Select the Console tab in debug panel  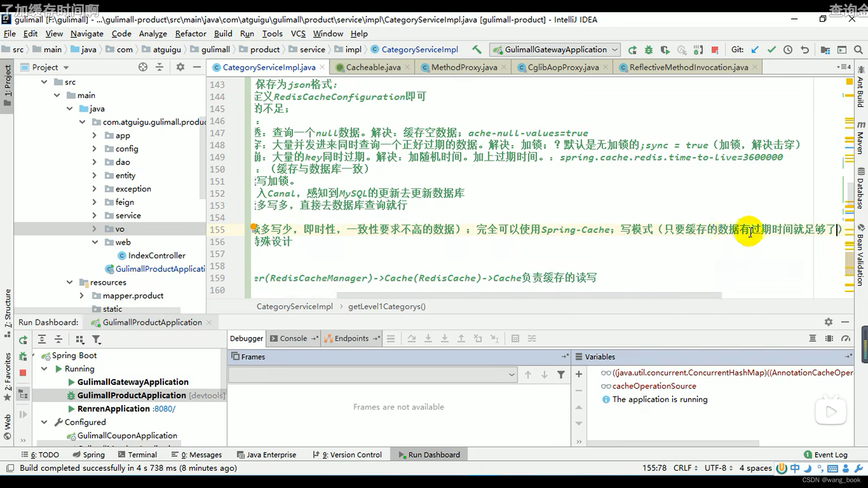click(x=292, y=338)
